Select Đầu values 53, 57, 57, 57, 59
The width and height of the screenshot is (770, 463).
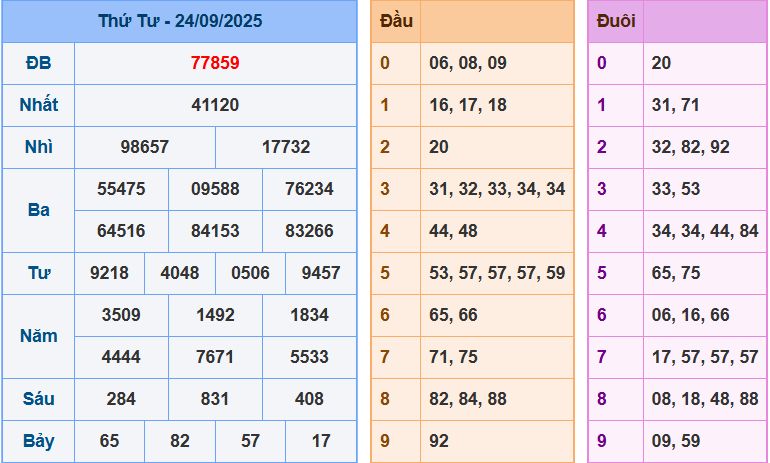click(497, 273)
